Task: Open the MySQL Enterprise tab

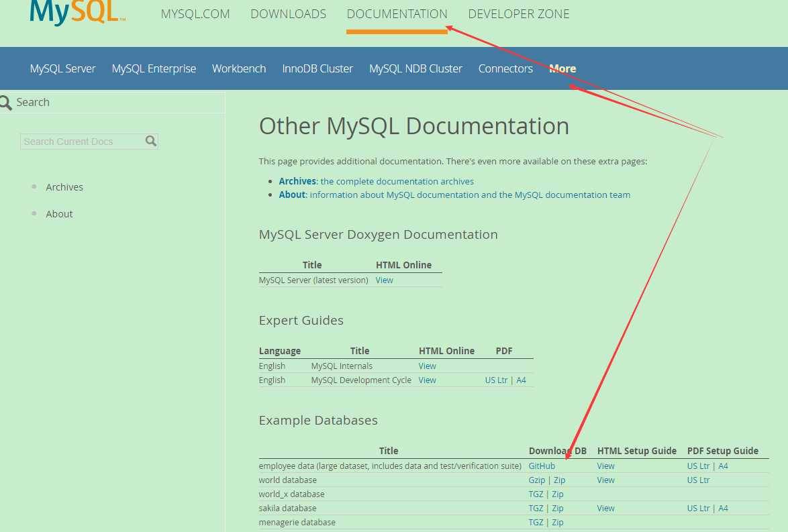Action: pyautogui.click(x=154, y=69)
